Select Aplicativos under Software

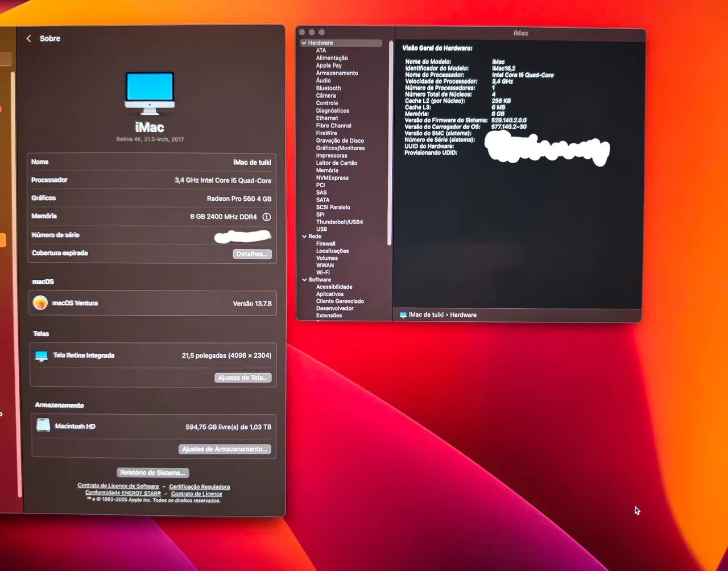[x=330, y=295]
